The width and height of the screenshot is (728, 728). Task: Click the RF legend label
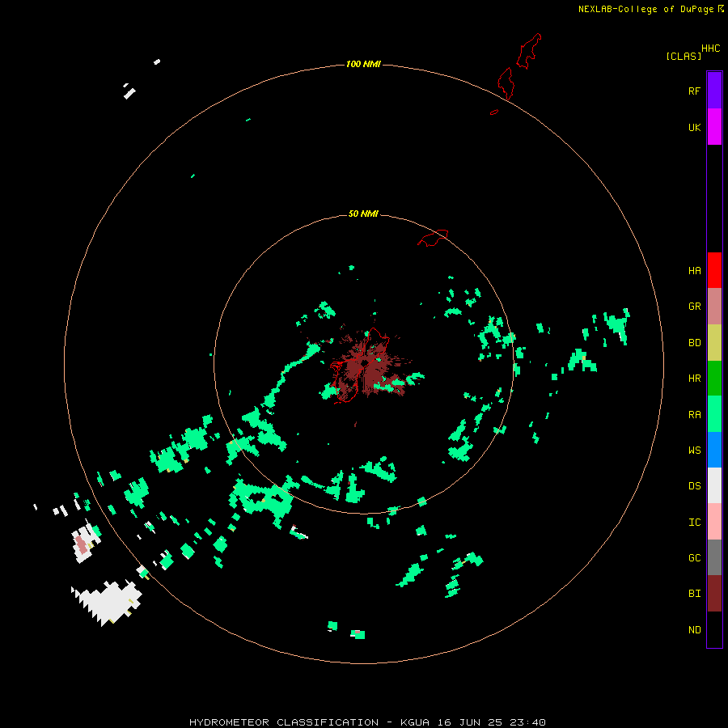[694, 91]
